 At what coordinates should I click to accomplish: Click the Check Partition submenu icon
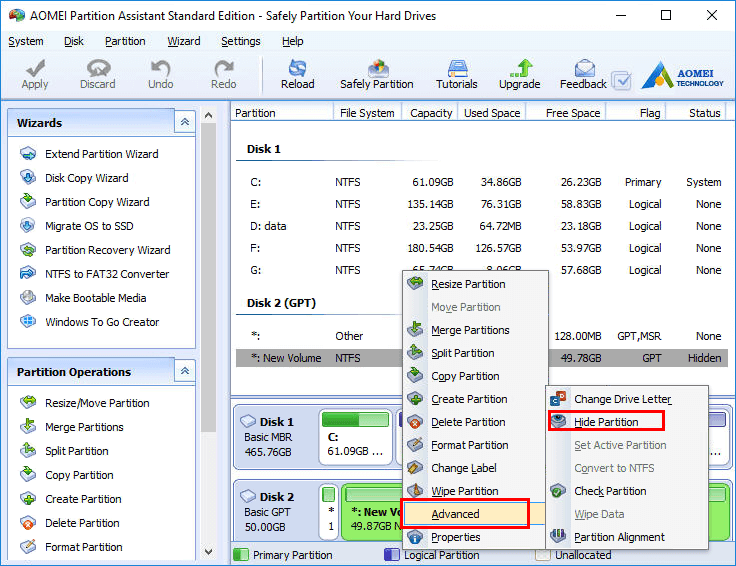coord(558,490)
